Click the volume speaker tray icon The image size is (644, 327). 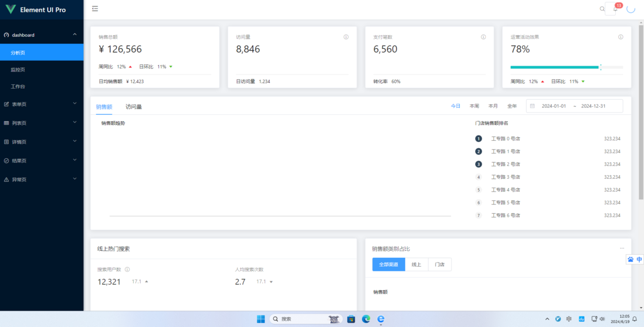click(x=602, y=319)
